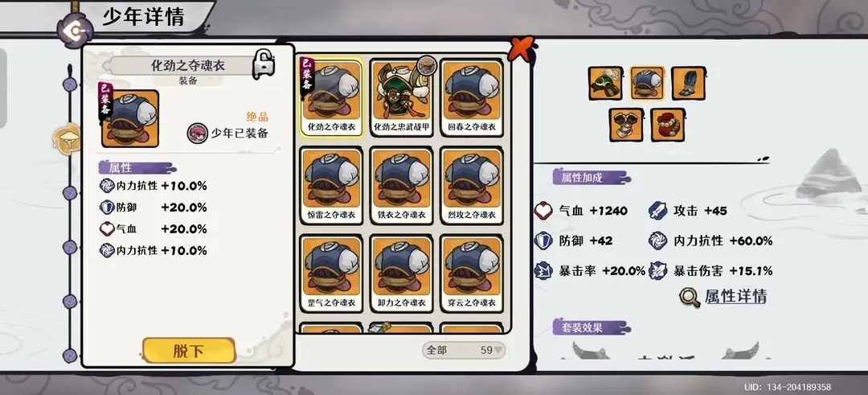Pick the 卸力之夺魂衣 item
Image resolution: width=868 pixels, height=395 pixels.
click(x=401, y=273)
